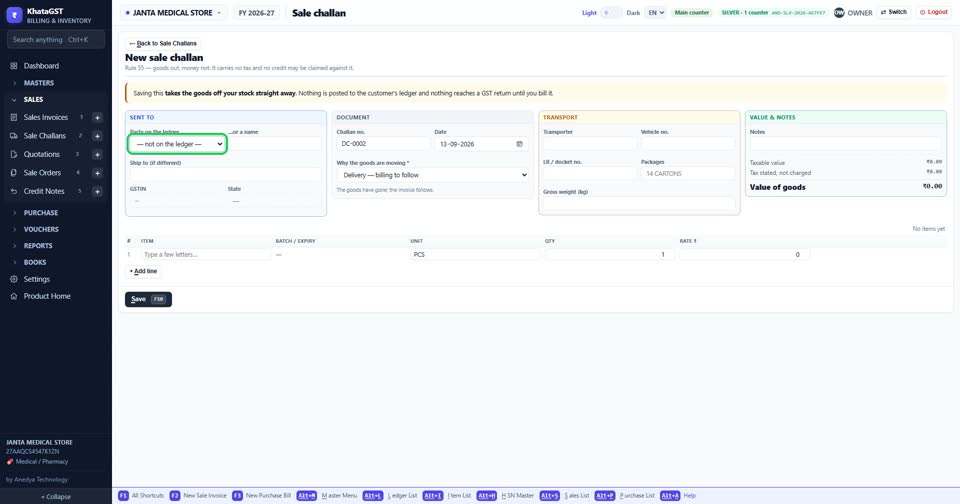The height and width of the screenshot is (504, 960).
Task: Open Sale Orders list
Action: 42,173
